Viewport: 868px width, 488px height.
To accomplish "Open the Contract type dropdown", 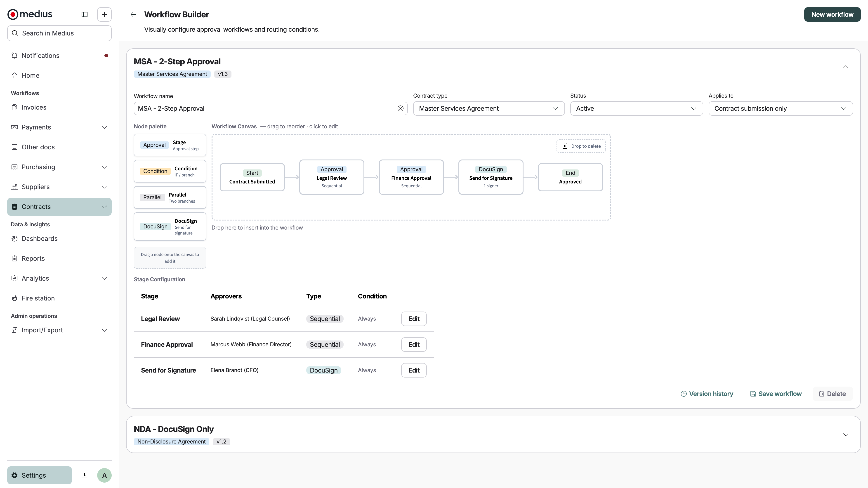I will coord(488,108).
